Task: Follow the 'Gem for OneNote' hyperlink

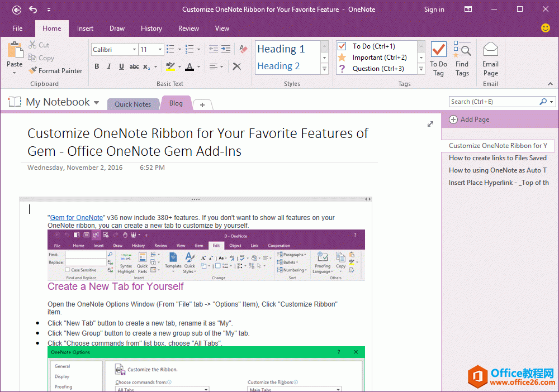Action: point(76,218)
